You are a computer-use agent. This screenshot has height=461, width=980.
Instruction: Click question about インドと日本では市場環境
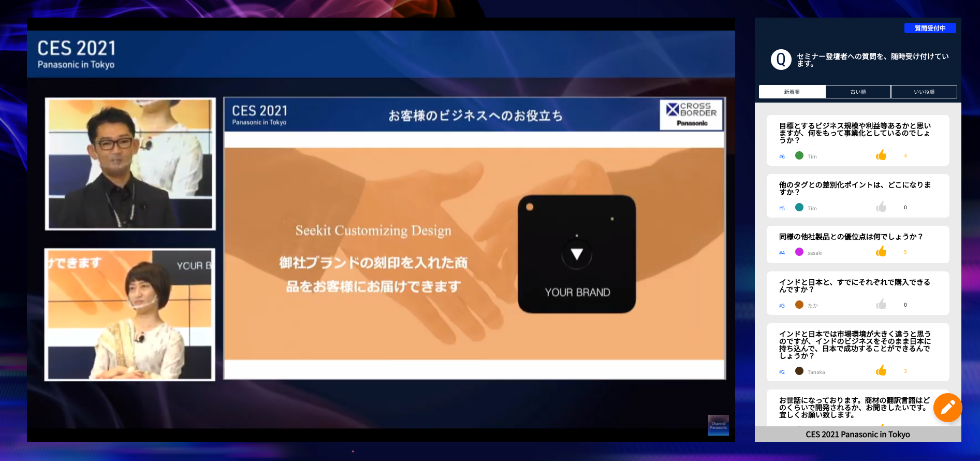(x=855, y=344)
